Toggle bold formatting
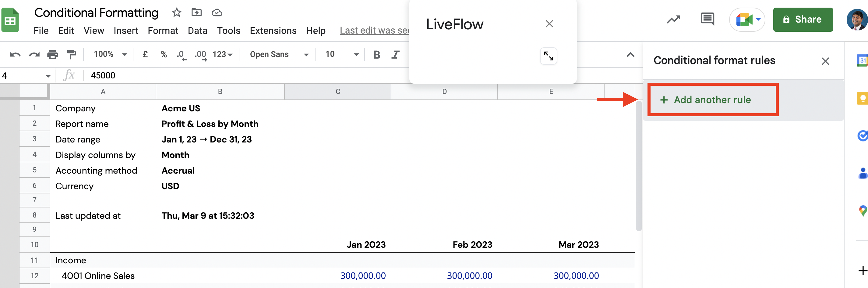The width and height of the screenshot is (868, 288). tap(377, 54)
